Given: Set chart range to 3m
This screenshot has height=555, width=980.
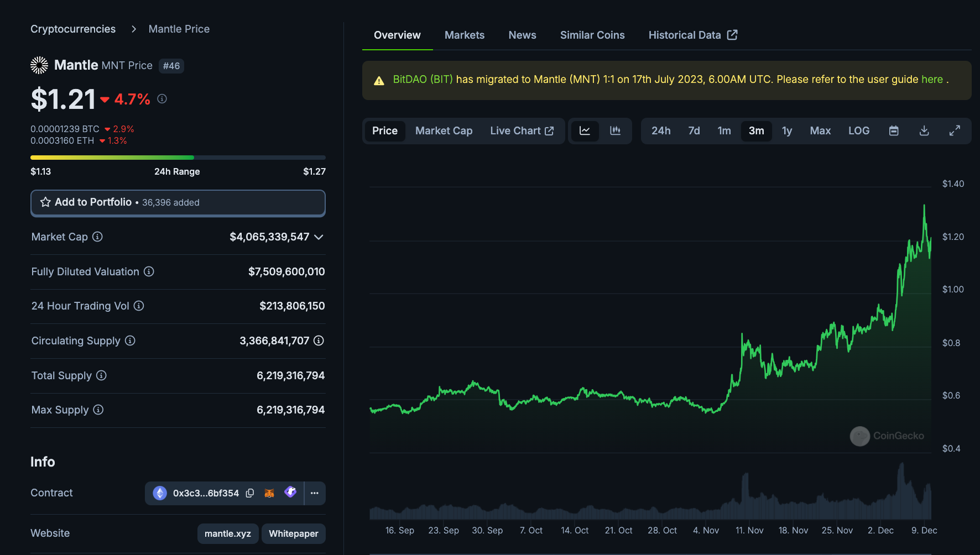Looking at the screenshot, I should pyautogui.click(x=757, y=131).
